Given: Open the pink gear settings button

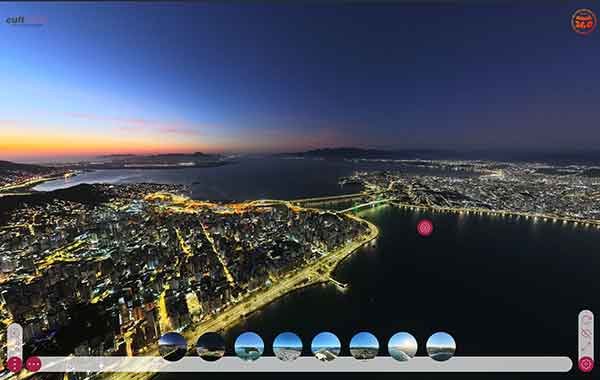Looking at the screenshot, I should [586, 364].
